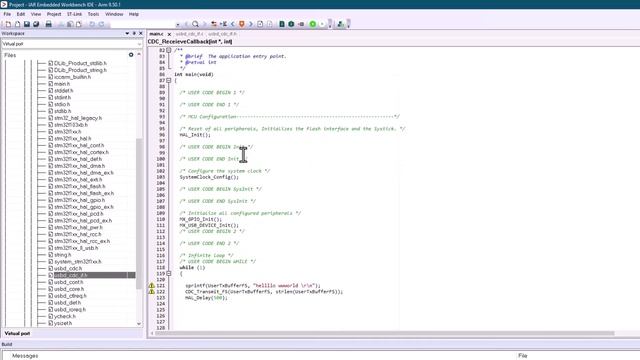Click the warning icon on line 121
The height and width of the screenshot is (360, 640).
pyautogui.click(x=151, y=286)
